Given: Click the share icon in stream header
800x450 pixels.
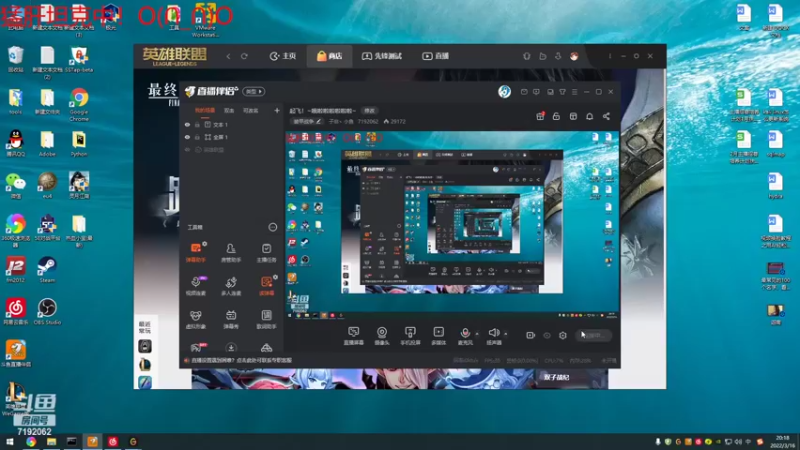Looking at the screenshot, I should (x=606, y=116).
